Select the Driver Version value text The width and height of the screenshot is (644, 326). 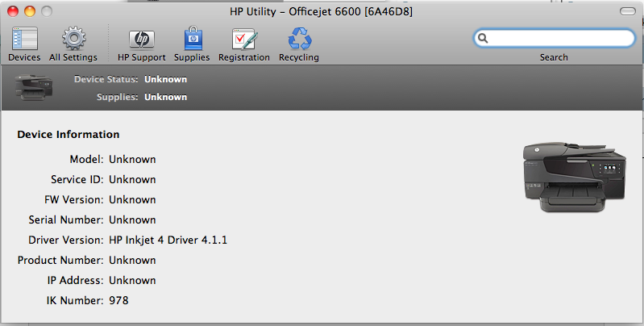168,240
